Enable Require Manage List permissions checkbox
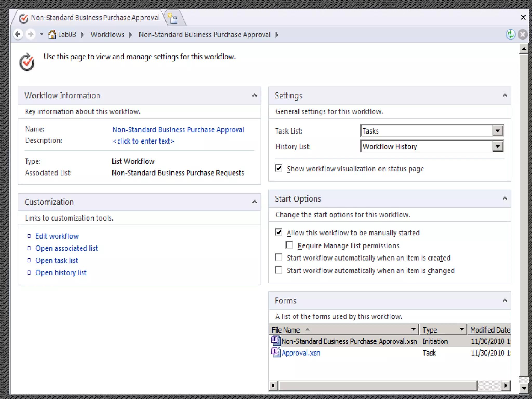532x399 pixels. click(289, 245)
